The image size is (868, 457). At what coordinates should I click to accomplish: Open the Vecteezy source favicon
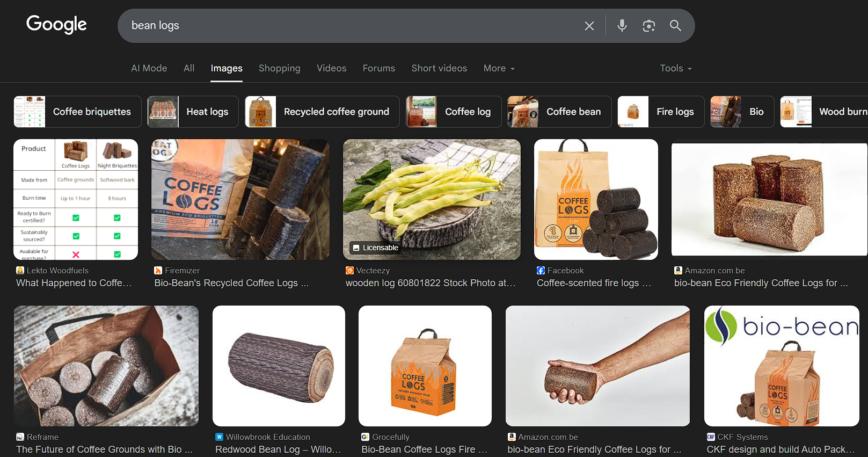pos(349,271)
